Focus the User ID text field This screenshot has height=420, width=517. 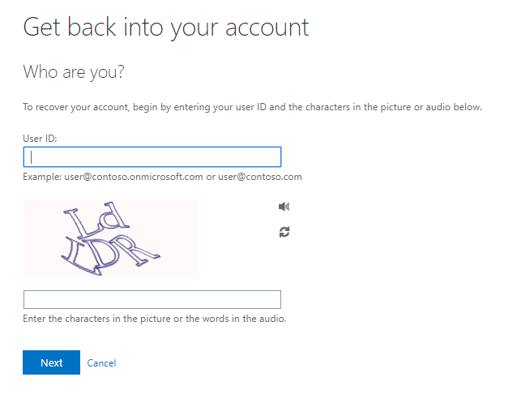click(x=152, y=156)
